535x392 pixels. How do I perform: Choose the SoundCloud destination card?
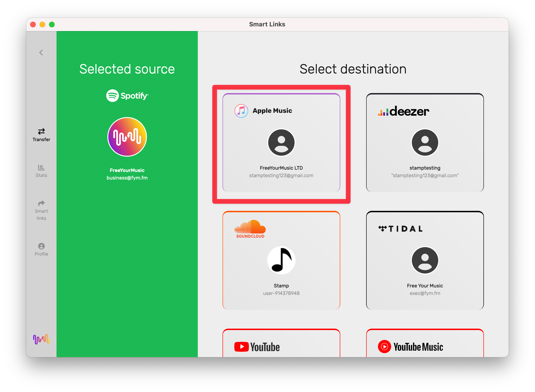[281, 260]
